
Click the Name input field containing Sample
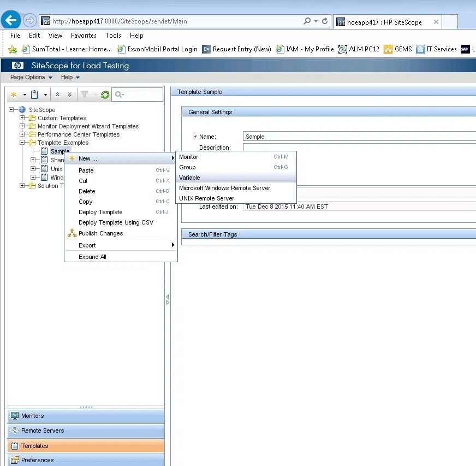(x=359, y=137)
